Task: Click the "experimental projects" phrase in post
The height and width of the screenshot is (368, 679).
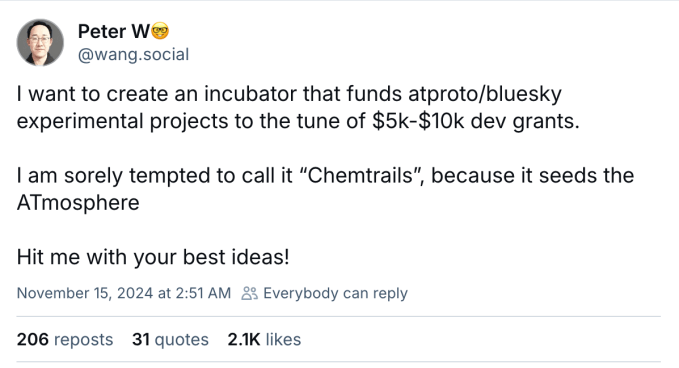Action: pos(123,122)
